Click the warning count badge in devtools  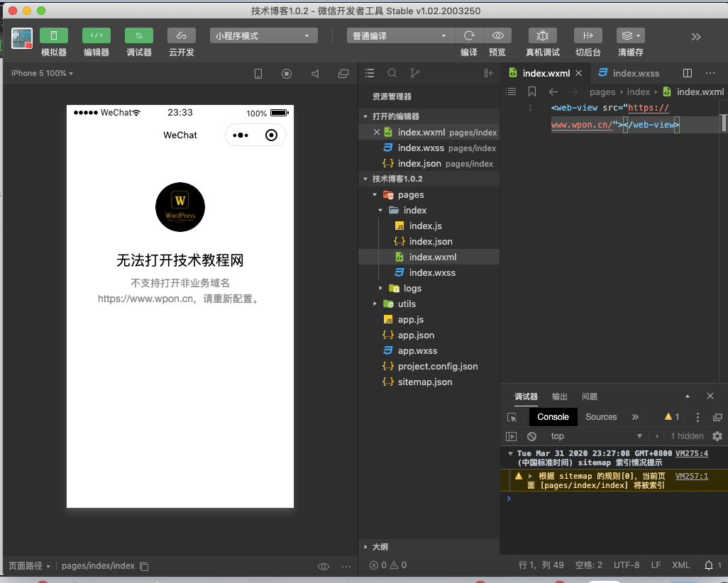coord(672,417)
